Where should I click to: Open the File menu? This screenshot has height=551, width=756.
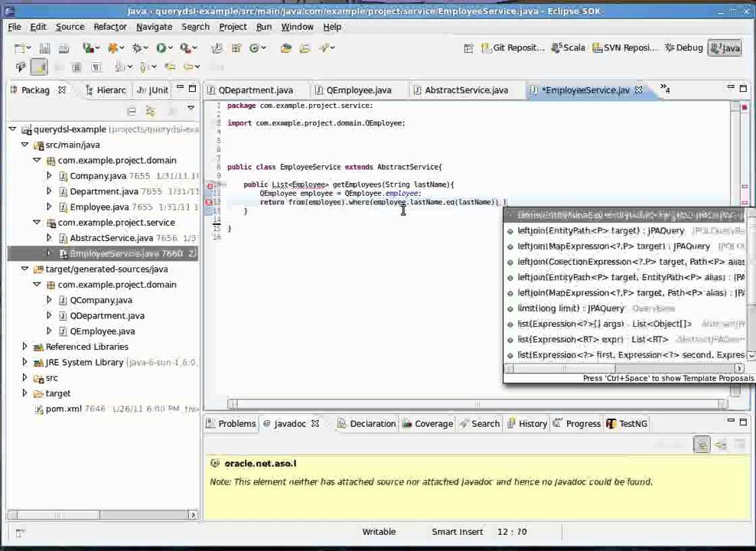pyautogui.click(x=15, y=27)
